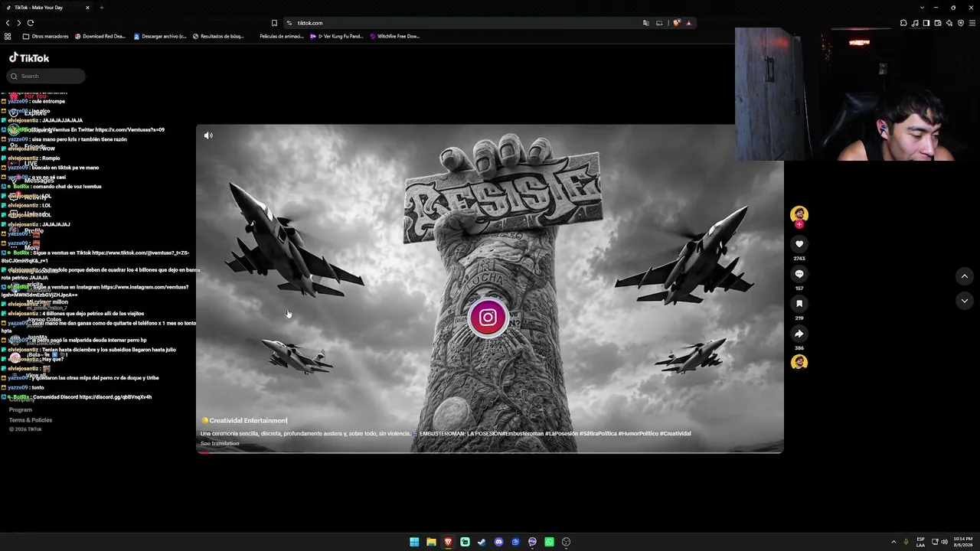Open the #Creatividad hashtag
This screenshot has width=980, height=551.
675,434
